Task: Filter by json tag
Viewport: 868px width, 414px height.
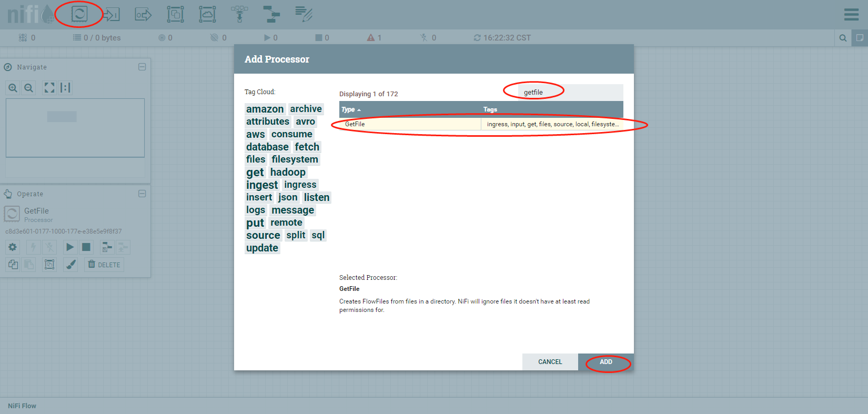Action: click(288, 197)
